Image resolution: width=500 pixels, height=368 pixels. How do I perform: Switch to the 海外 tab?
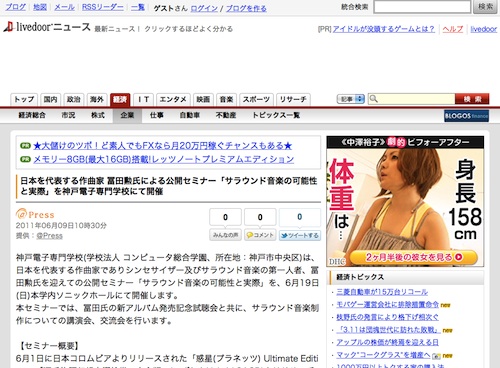pyautogui.click(x=97, y=99)
